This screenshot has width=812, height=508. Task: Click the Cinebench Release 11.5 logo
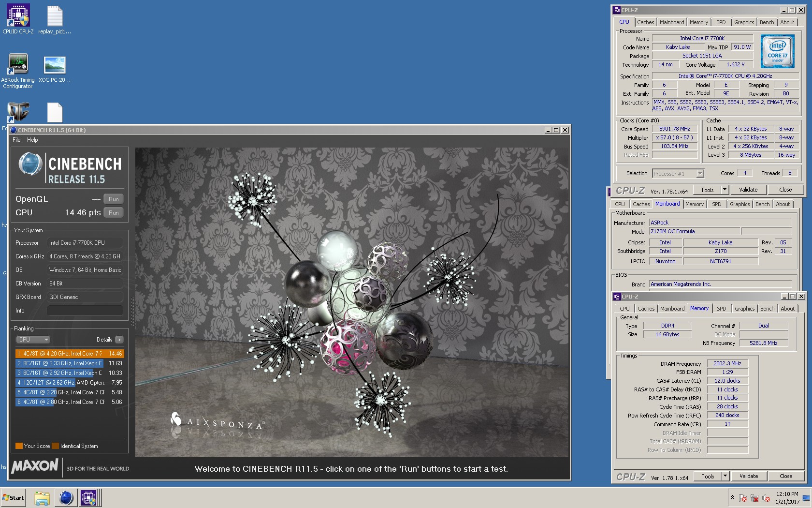(x=70, y=168)
